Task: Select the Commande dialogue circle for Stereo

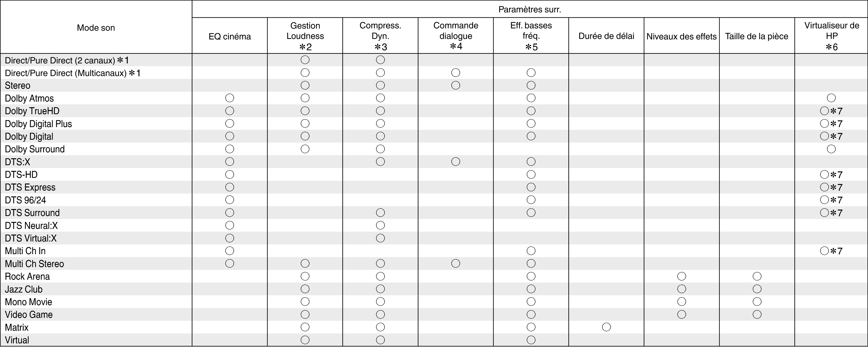Action: click(x=456, y=85)
